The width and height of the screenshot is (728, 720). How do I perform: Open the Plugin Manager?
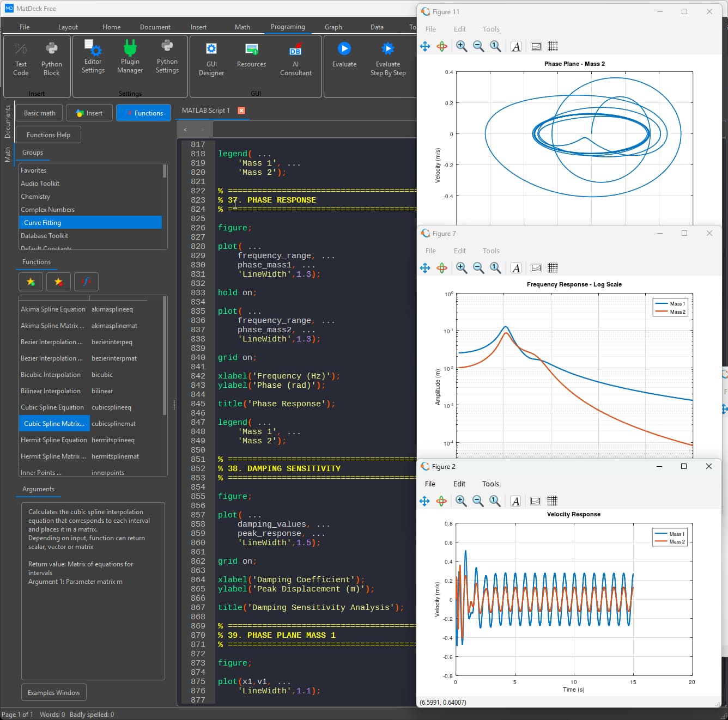[130, 57]
